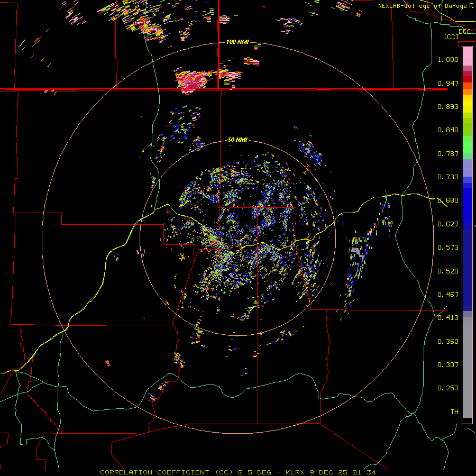
Task: Pick the pink segment of the color bar
Action: [467, 57]
